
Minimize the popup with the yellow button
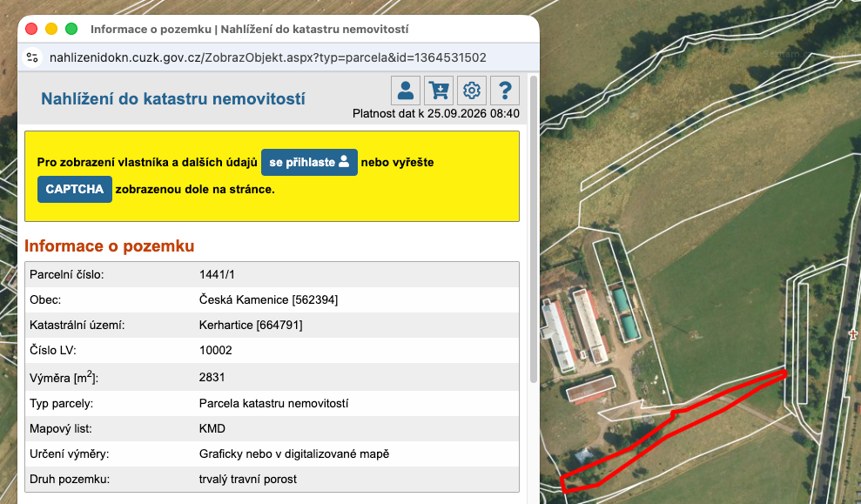pos(51,29)
